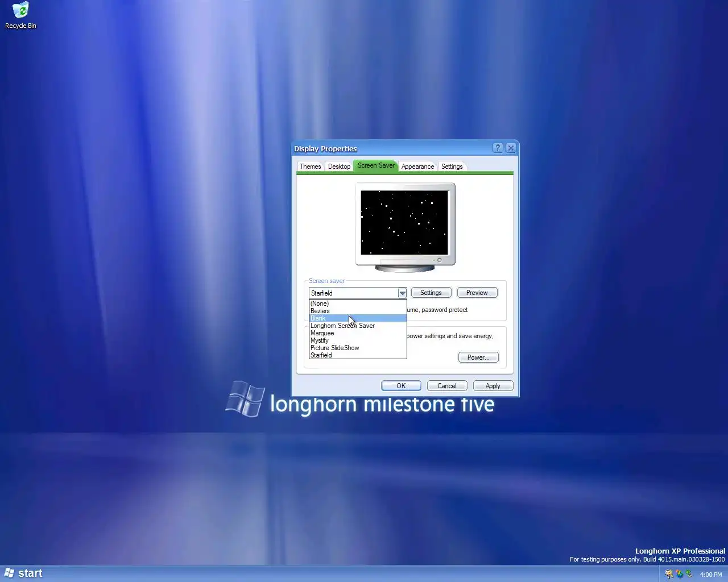The height and width of the screenshot is (582, 728).
Task: Select Marquee in the screen saver list
Action: pos(358,333)
